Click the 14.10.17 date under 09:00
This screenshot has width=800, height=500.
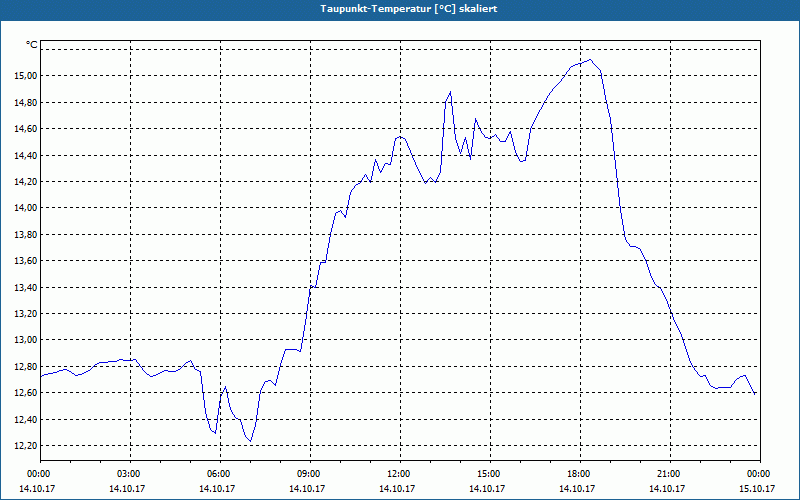tap(307, 489)
